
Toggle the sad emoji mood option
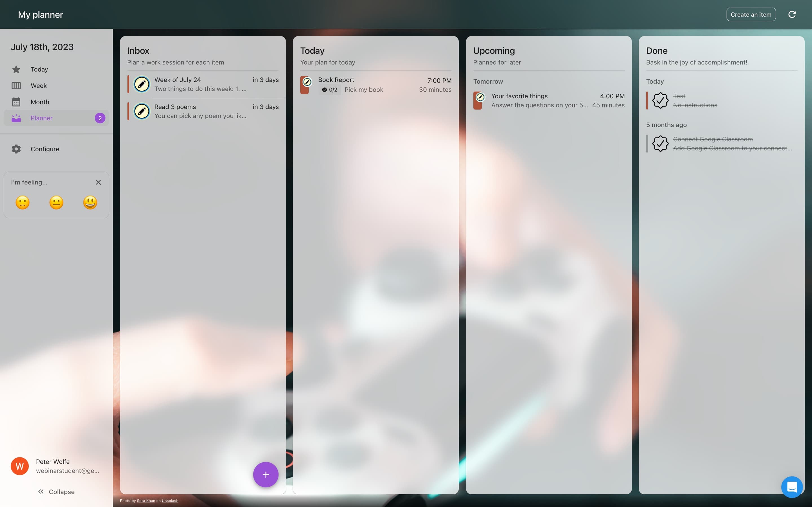tap(22, 202)
